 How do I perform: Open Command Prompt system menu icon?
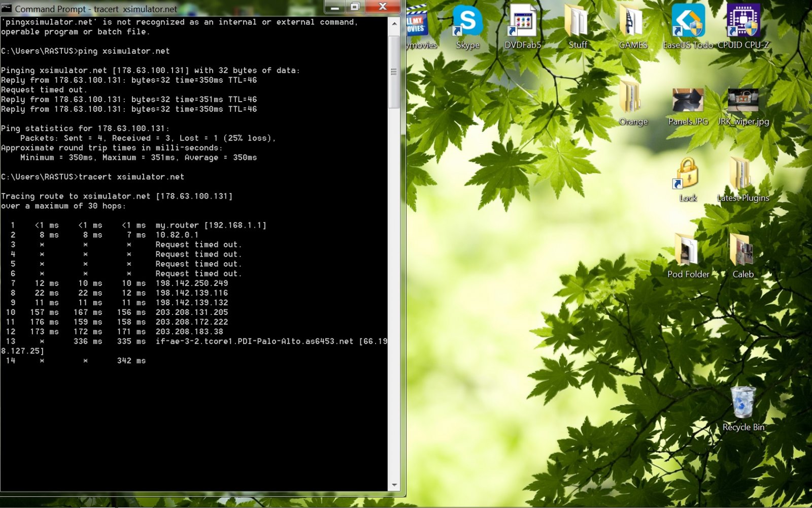click(x=7, y=9)
